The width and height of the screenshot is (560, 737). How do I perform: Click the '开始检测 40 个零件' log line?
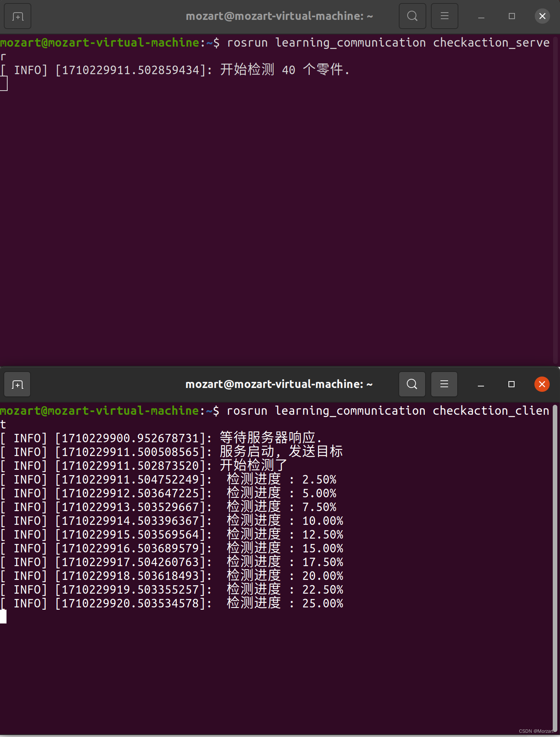click(x=175, y=70)
